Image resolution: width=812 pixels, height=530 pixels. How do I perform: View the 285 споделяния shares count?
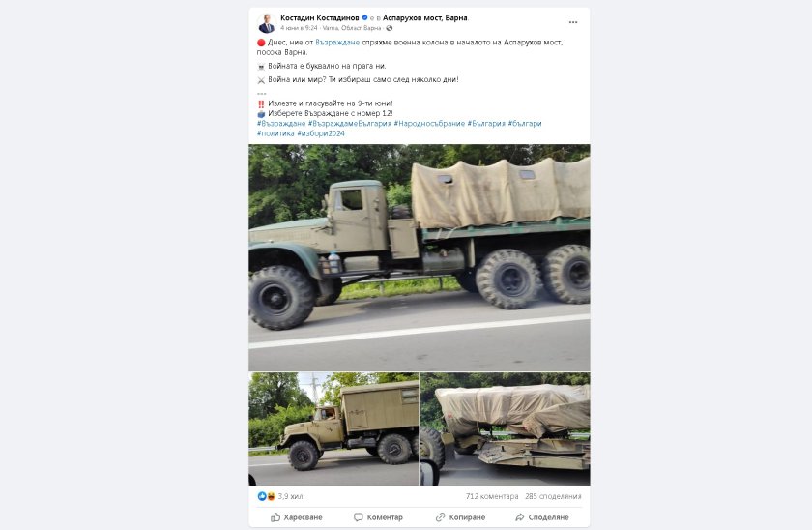[x=553, y=496]
